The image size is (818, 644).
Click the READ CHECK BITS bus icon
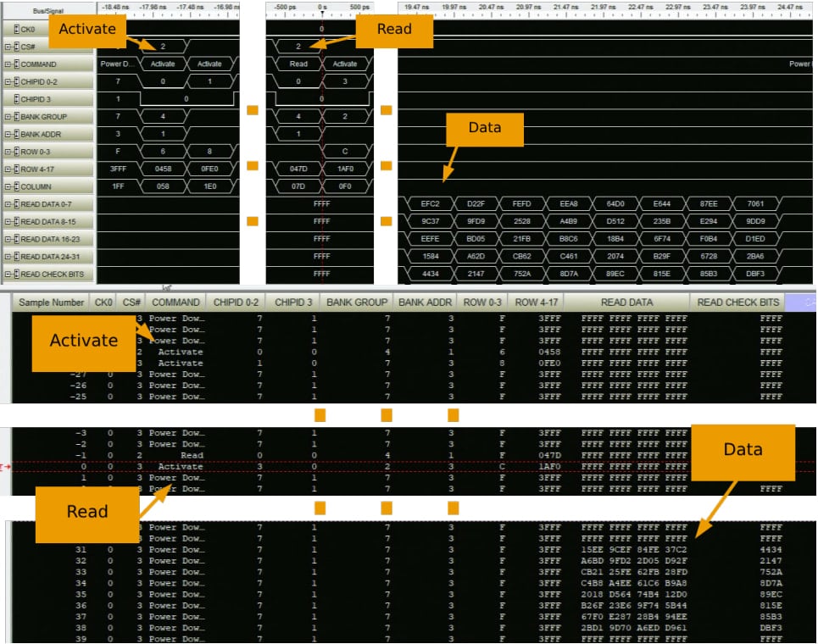tap(15, 273)
